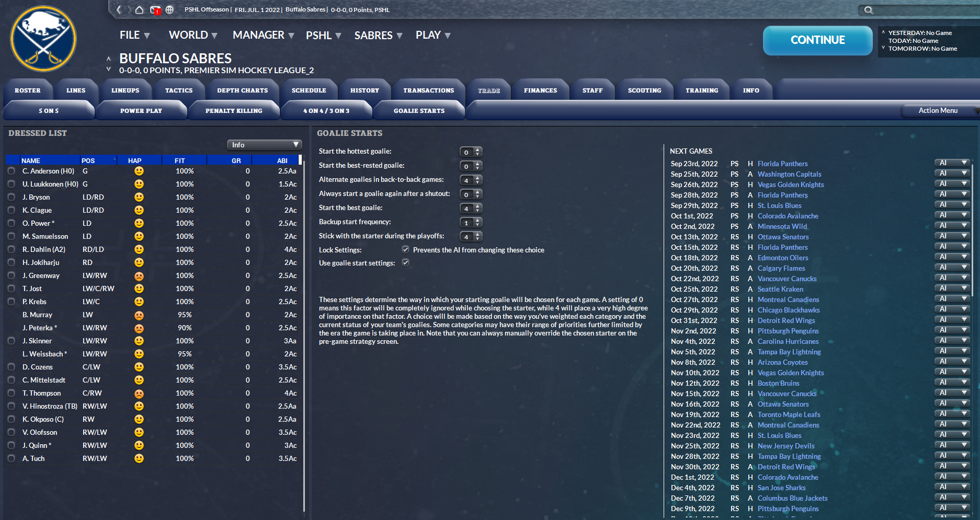Click K. Okposo's happiness face icon
980x520 pixels.
tap(139, 419)
